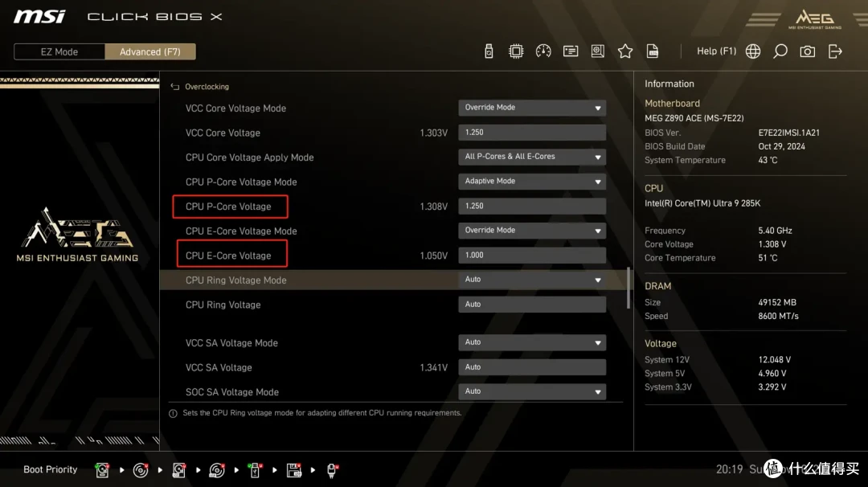
Task: Edit CPU P-Core Voltage value field
Action: pyautogui.click(x=532, y=206)
